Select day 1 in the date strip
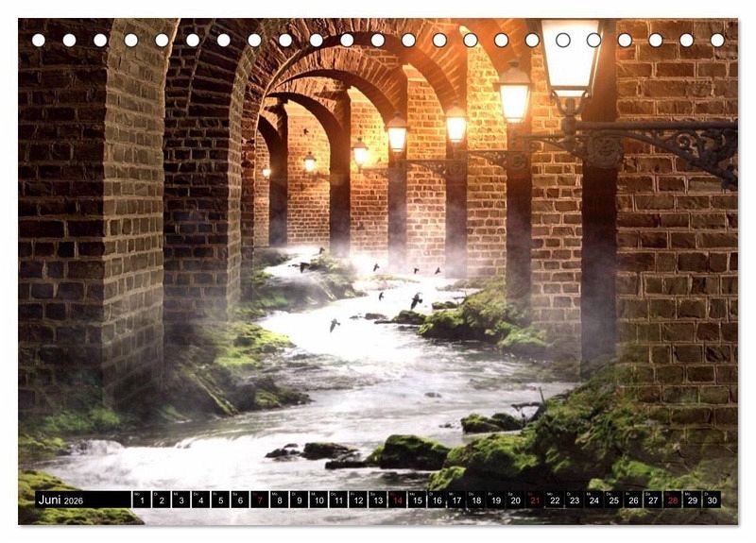Screen dimensions: 756x543 142,500
